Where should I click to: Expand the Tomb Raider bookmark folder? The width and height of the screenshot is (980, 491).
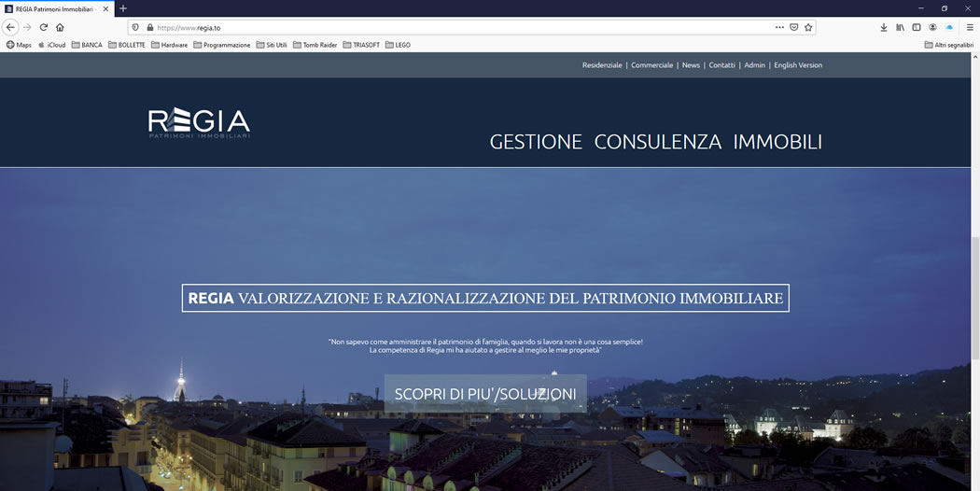click(315, 45)
